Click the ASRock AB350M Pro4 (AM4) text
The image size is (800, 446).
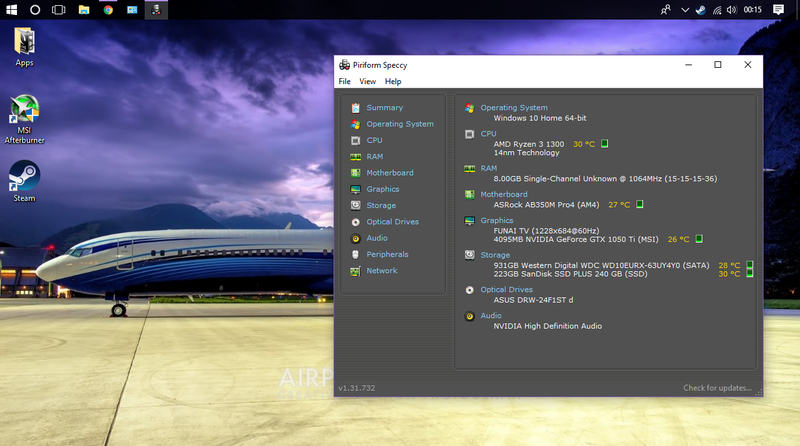(x=546, y=205)
